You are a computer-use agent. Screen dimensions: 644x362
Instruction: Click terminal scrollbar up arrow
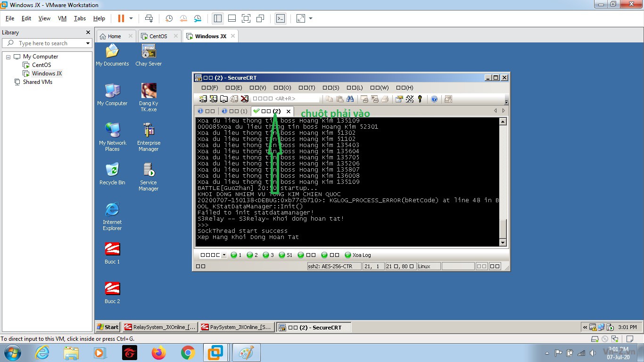coord(503,122)
